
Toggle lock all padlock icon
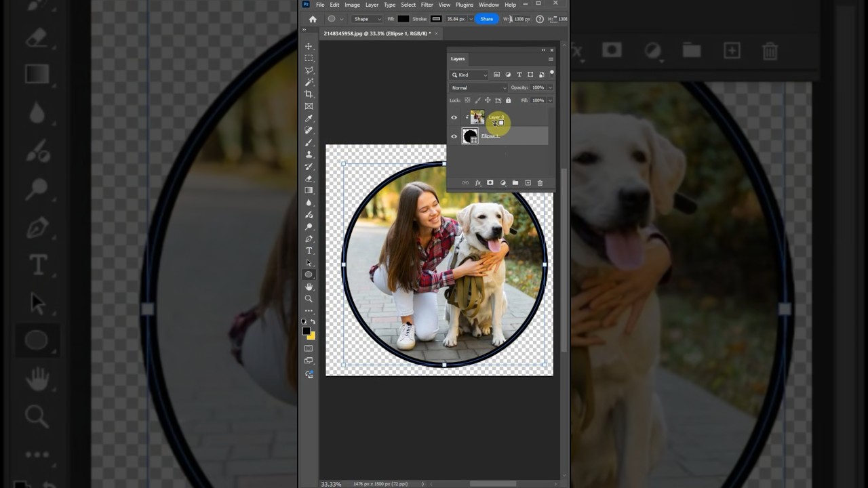click(x=508, y=100)
